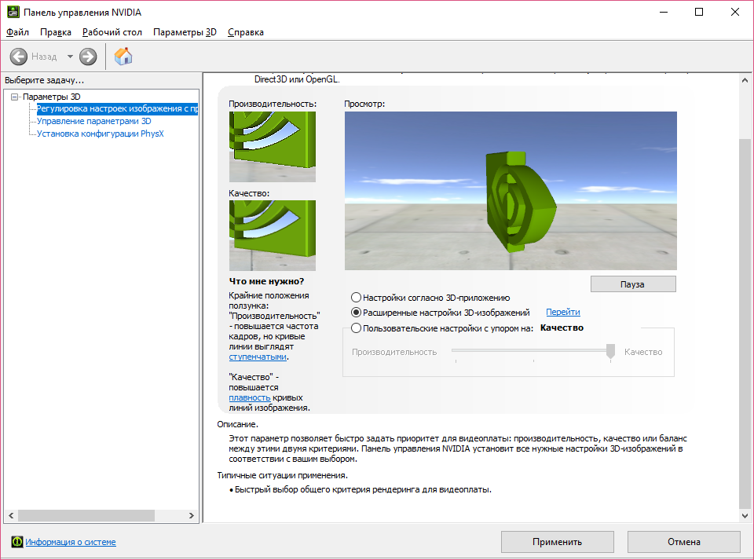Click the Что мне нужно? heading
This screenshot has height=560, width=754.
click(266, 281)
